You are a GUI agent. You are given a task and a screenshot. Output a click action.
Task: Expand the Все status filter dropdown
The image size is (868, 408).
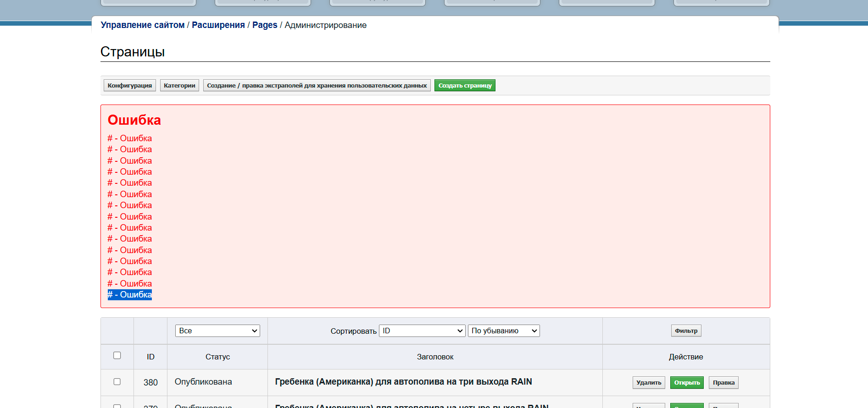click(x=217, y=331)
